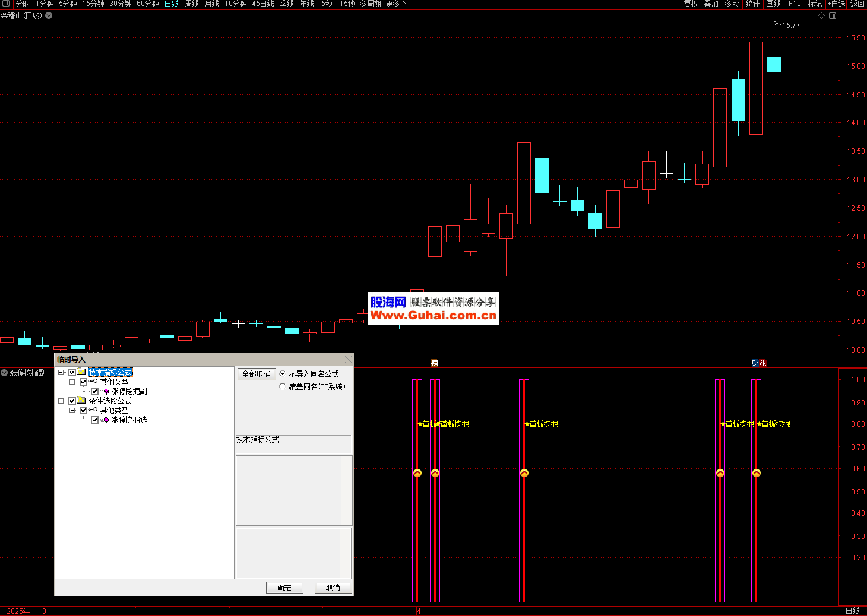Screen dimensions: 867x616
Task: Collapse 其他类型 node under 技术指标公式
Action: click(72, 382)
